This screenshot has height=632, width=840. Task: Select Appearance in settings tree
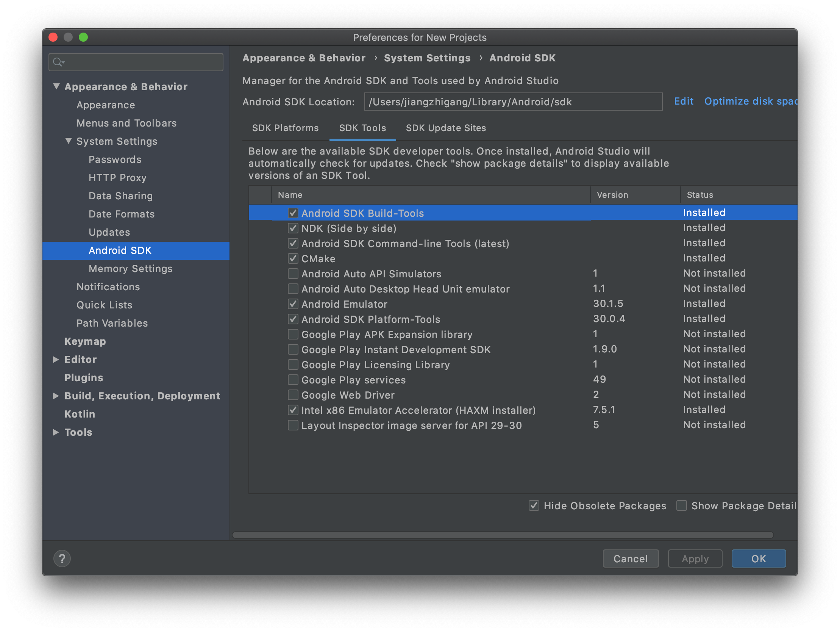point(106,105)
